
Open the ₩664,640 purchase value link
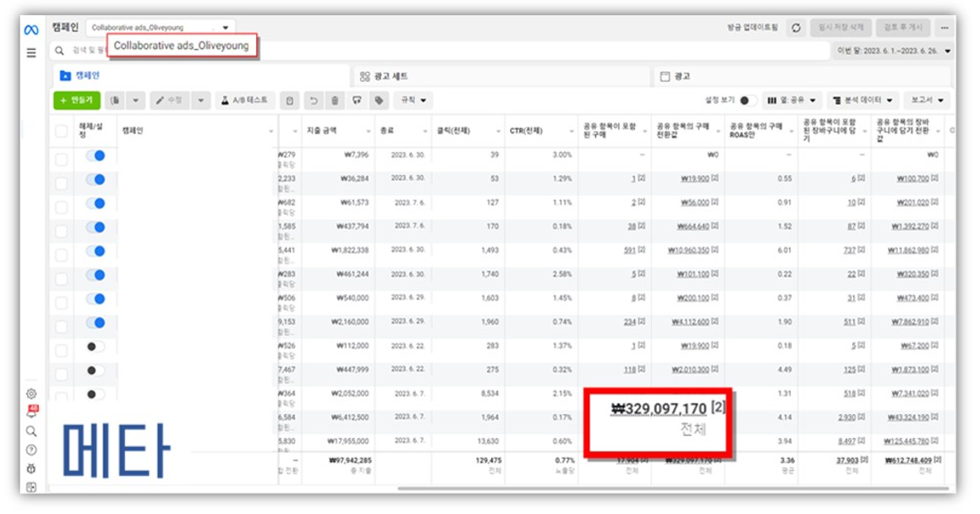tap(693, 227)
